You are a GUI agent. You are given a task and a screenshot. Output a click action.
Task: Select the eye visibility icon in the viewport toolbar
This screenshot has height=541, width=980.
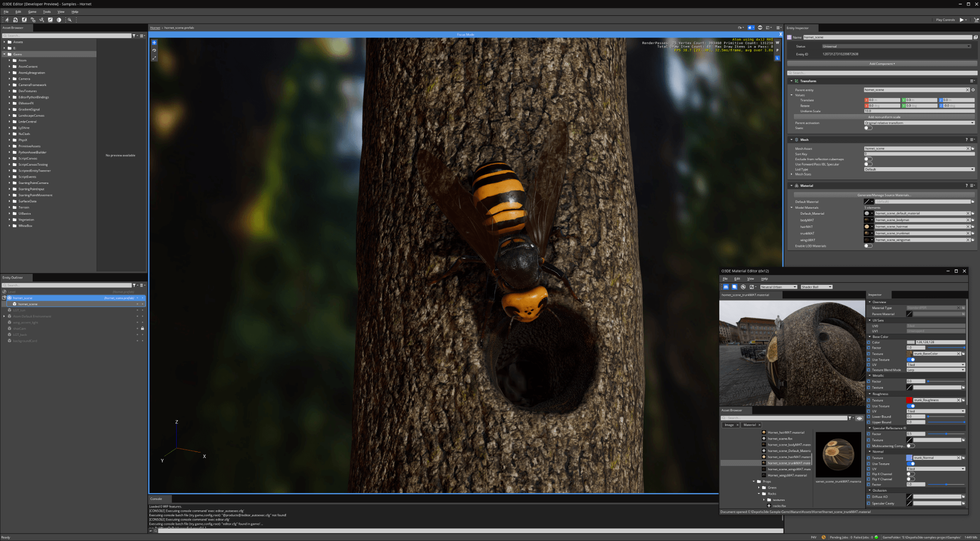[761, 28]
